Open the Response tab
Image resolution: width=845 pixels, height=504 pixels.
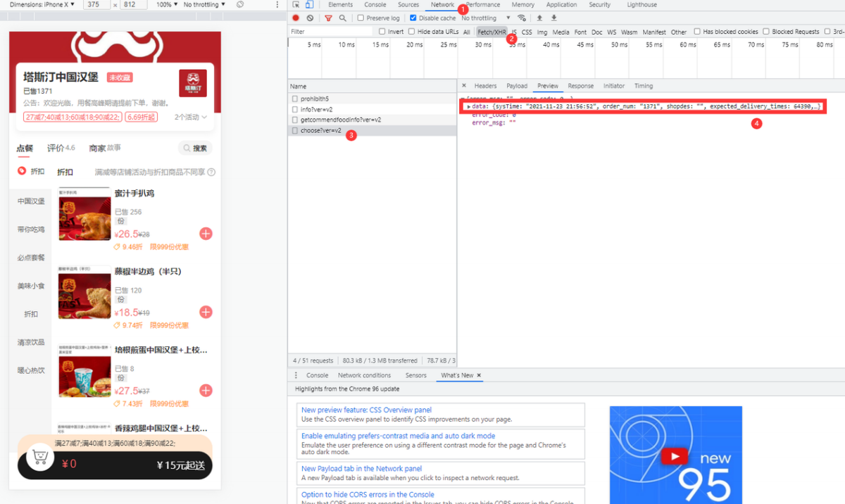pyautogui.click(x=581, y=86)
